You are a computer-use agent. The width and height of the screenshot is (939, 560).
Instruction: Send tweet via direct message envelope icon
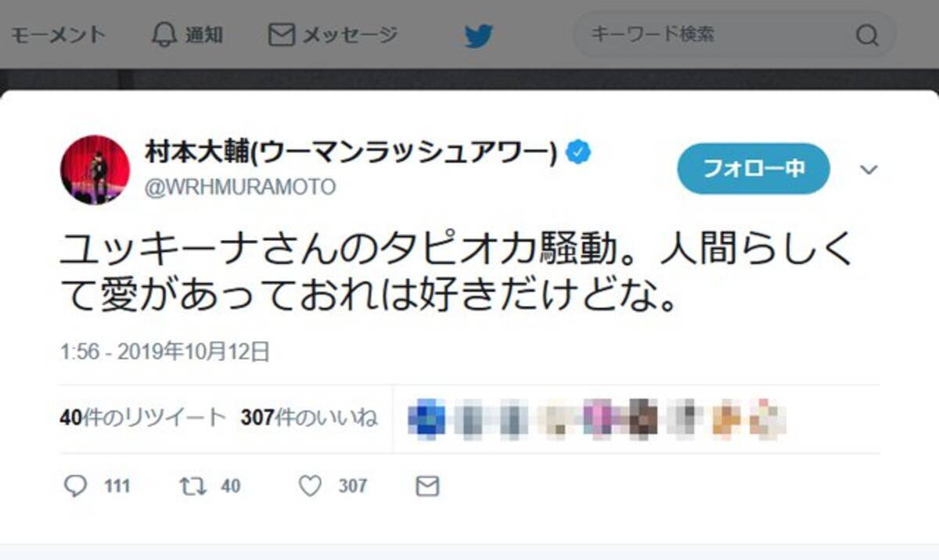click(x=427, y=486)
